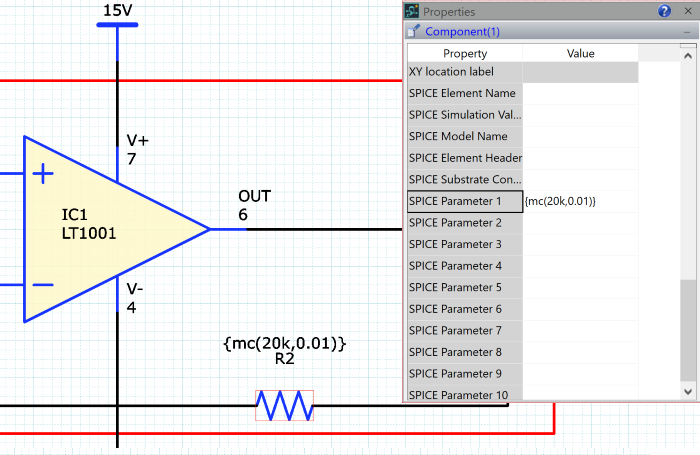Click the Component(1) header label
The width and height of the screenshot is (700, 455).
pos(462,32)
